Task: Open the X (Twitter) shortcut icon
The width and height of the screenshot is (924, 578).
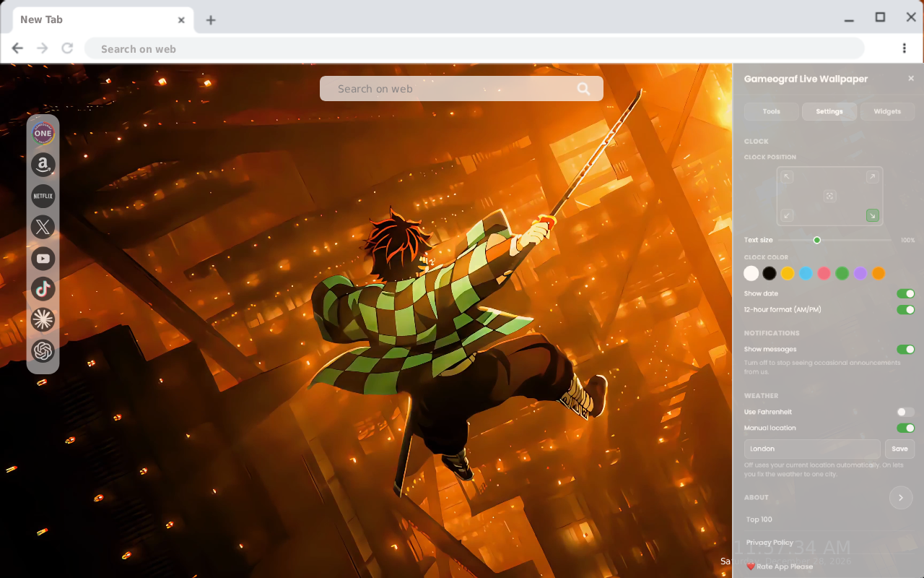Action: [43, 227]
